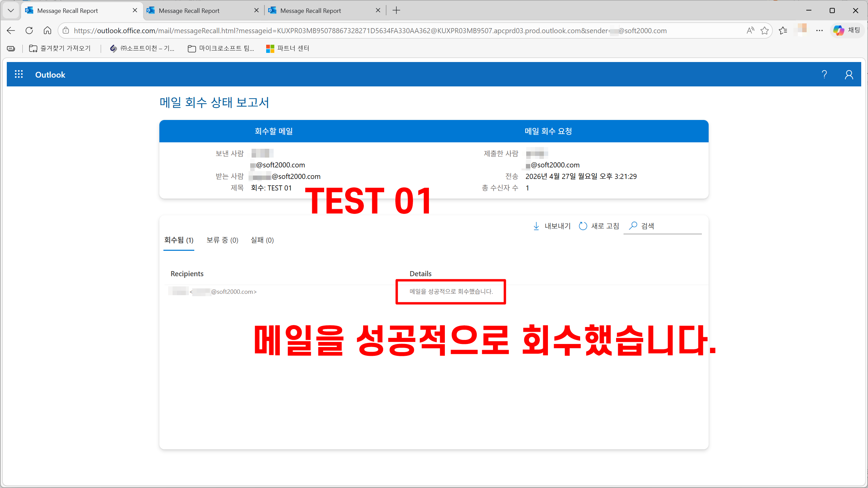Open the favorites list icon
868x488 pixels.
tap(783, 30)
